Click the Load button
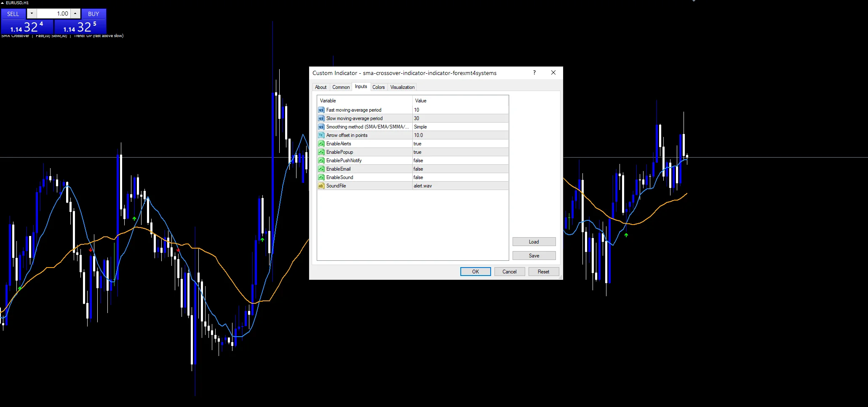Viewport: 868px width, 407px height. [534, 242]
